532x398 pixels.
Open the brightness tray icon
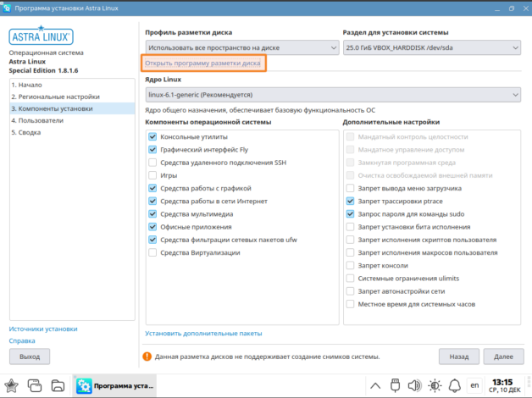click(435, 385)
